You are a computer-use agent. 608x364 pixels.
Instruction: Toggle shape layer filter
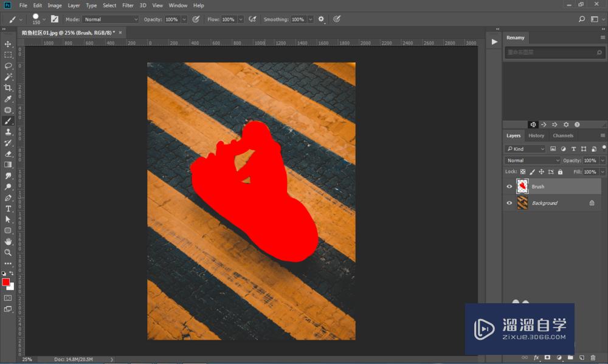coord(584,149)
